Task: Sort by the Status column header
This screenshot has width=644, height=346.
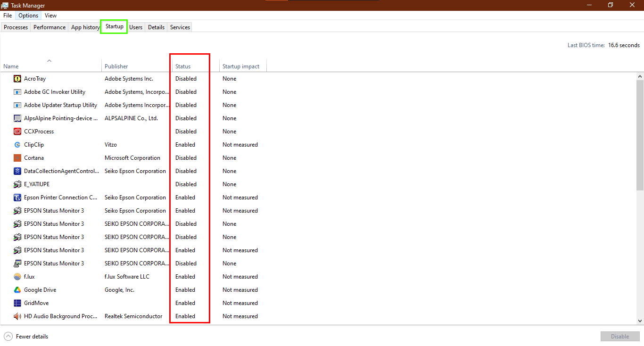Action: click(x=182, y=66)
